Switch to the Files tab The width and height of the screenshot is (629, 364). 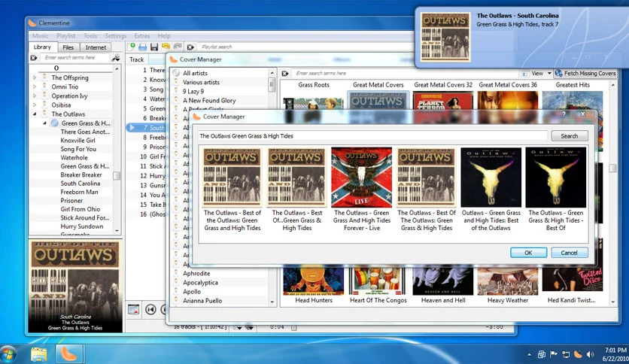coord(68,47)
